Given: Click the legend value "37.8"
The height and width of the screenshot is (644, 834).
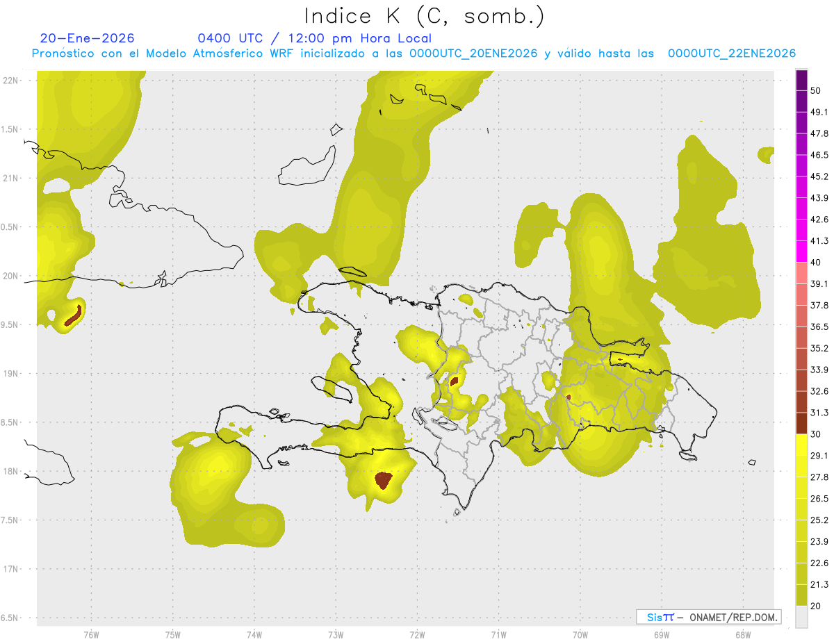Looking at the screenshot, I should point(819,305).
